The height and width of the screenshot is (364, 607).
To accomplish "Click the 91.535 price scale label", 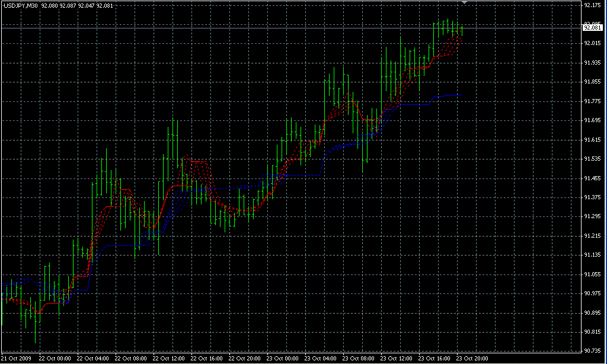I will coord(592,159).
